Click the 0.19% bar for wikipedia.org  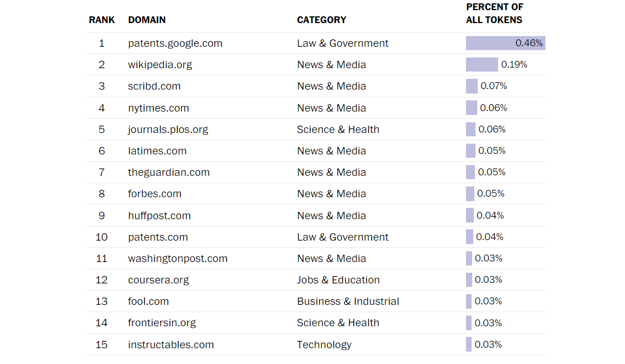(482, 64)
